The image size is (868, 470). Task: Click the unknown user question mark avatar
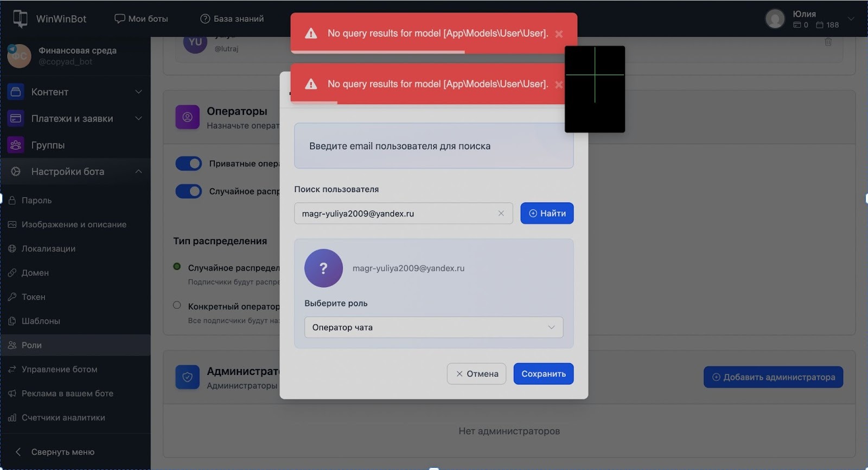pos(323,268)
